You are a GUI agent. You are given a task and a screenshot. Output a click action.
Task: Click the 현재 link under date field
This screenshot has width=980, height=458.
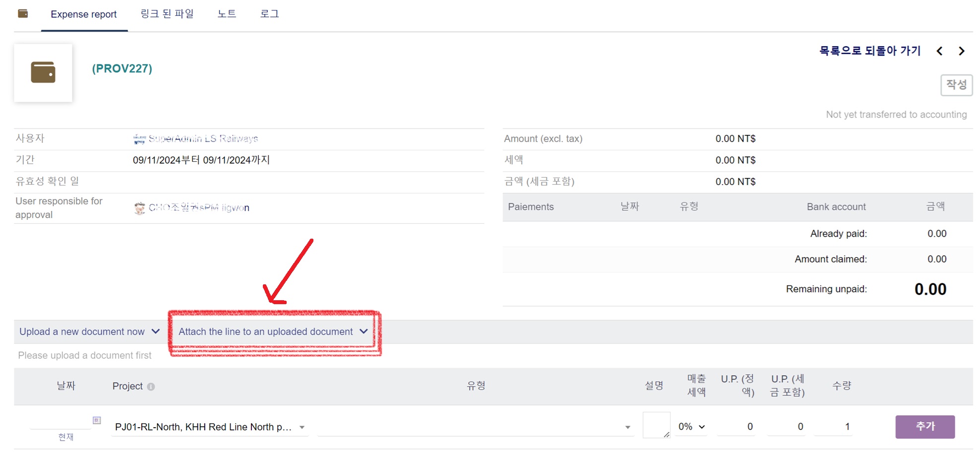pos(65,437)
